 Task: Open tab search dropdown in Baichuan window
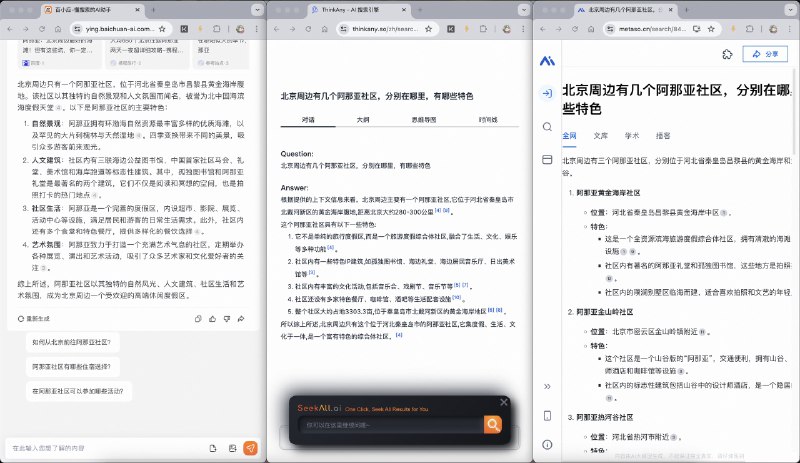pyautogui.click(x=257, y=10)
